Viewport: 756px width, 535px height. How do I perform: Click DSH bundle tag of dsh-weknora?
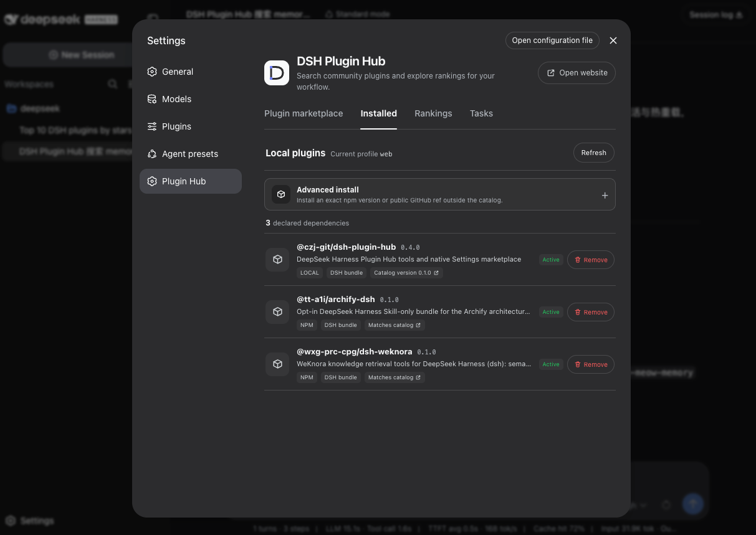[x=341, y=377]
